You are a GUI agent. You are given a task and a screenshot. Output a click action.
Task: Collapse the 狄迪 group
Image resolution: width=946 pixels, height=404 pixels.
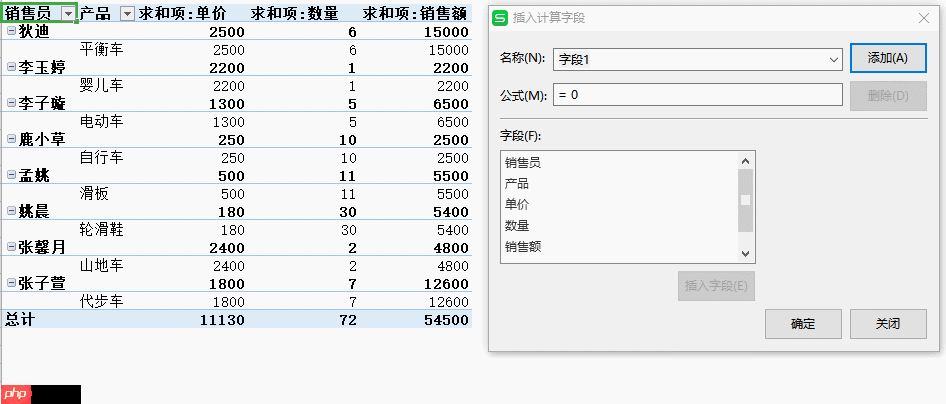[11, 31]
